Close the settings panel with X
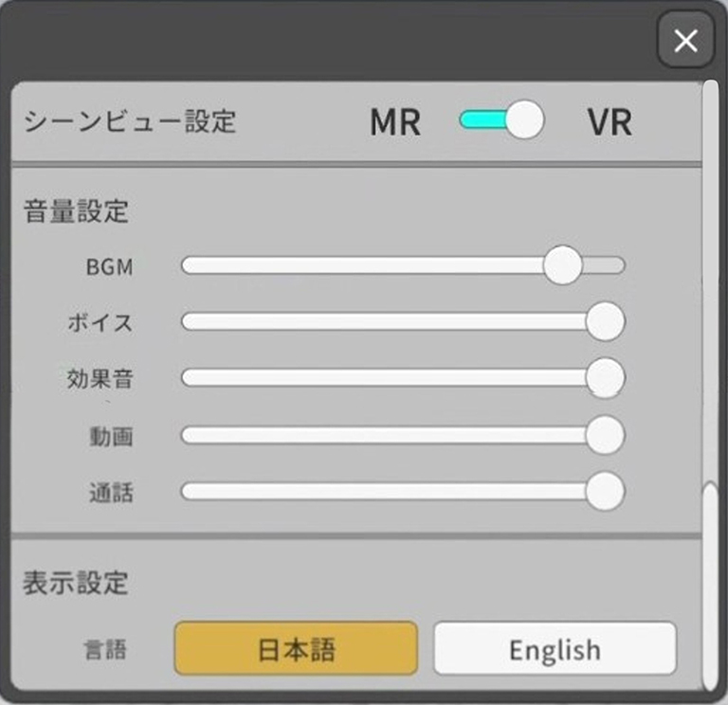The image size is (728, 705). click(684, 40)
